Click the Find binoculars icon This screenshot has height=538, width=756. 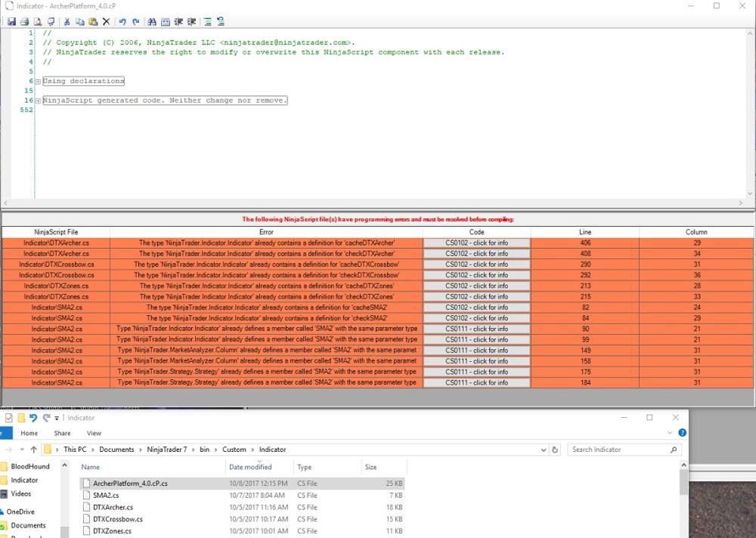(x=153, y=22)
